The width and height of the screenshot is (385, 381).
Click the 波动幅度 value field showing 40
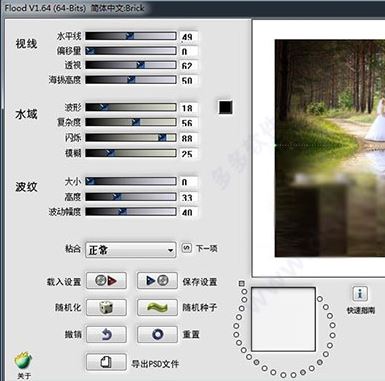(188, 212)
